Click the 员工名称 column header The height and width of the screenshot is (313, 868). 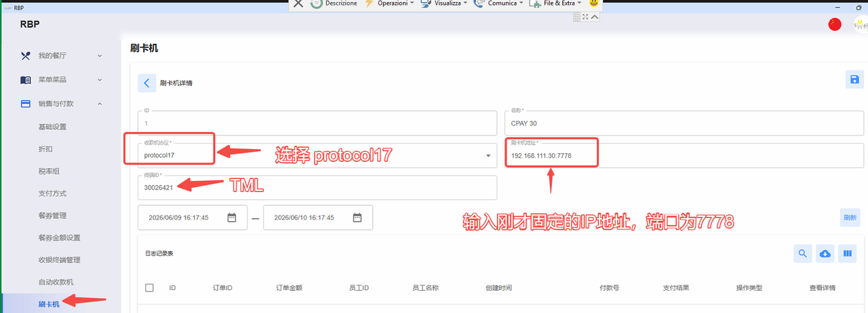(x=425, y=288)
